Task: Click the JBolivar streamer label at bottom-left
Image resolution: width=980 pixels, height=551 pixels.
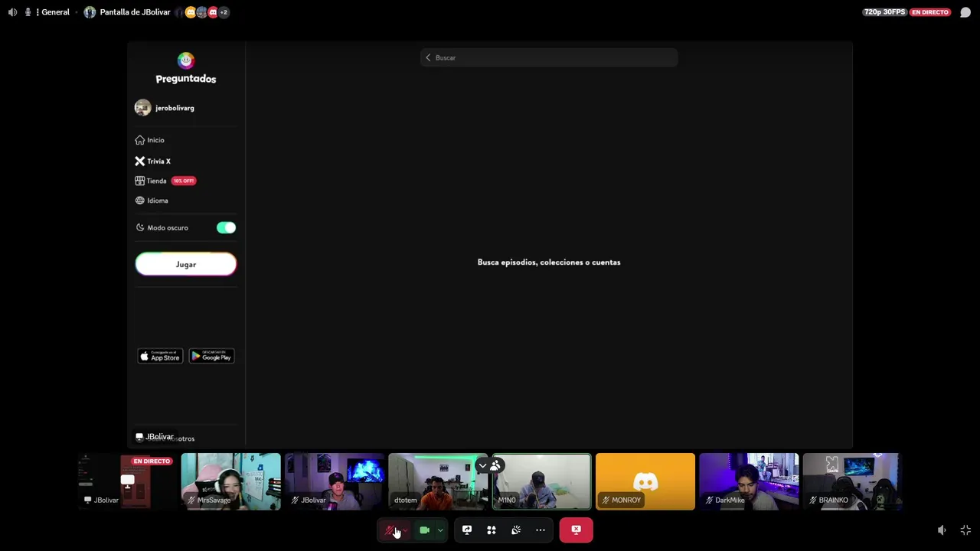Action: tap(155, 437)
